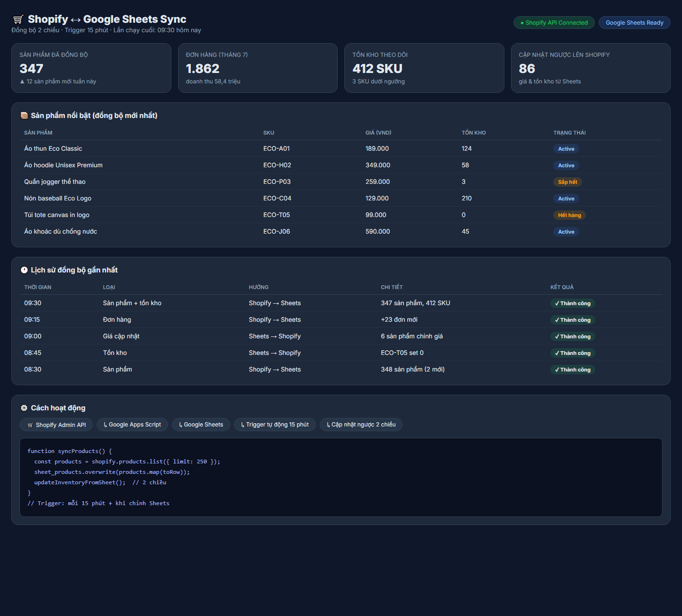
Task: Click the Shopify API Connected status badge
Action: coord(554,23)
